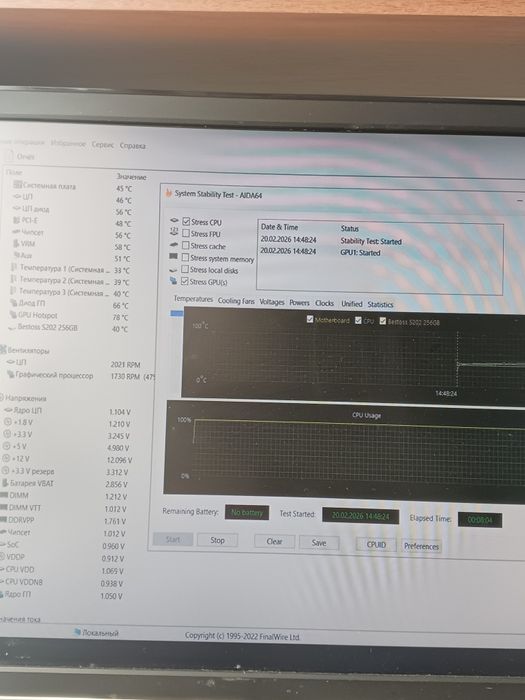The width and height of the screenshot is (525, 700).
Task: Switch to the Powers tab
Action: click(299, 303)
